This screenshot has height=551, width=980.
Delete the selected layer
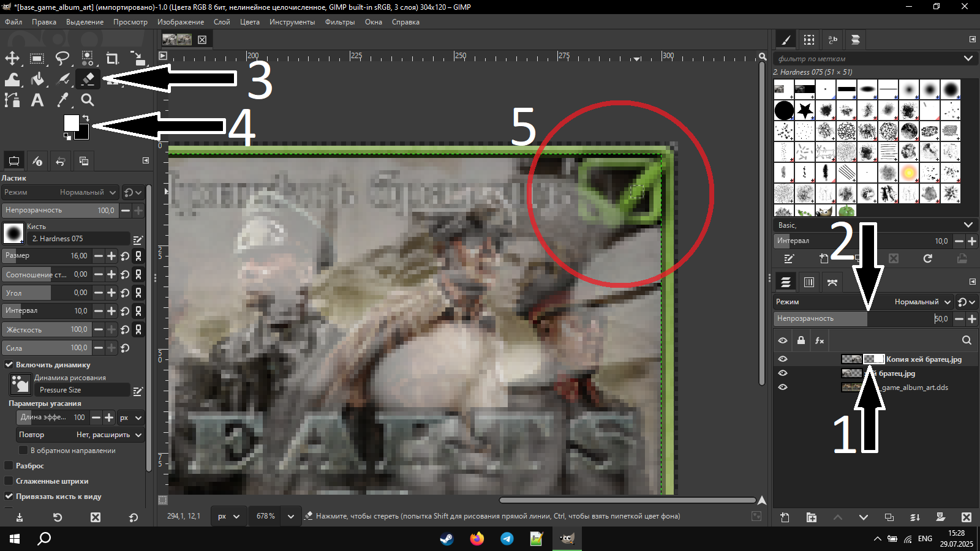(967, 517)
